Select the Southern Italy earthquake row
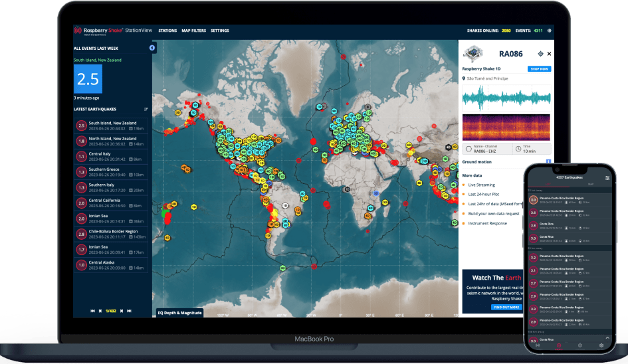This screenshot has width=628, height=364. 111,187
